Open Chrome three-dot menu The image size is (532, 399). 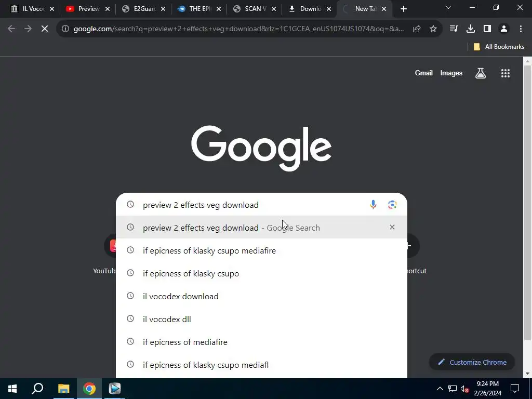tap(521, 29)
